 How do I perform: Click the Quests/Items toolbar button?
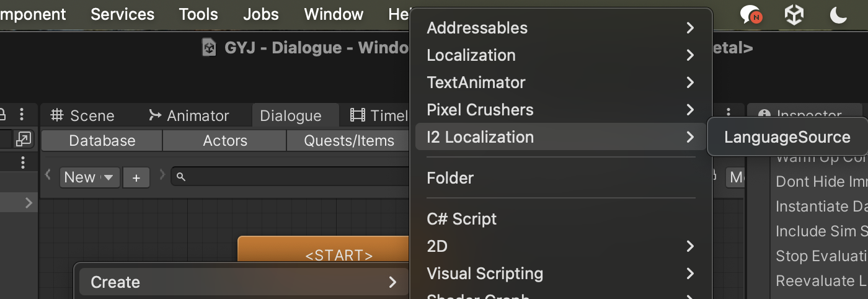[349, 141]
